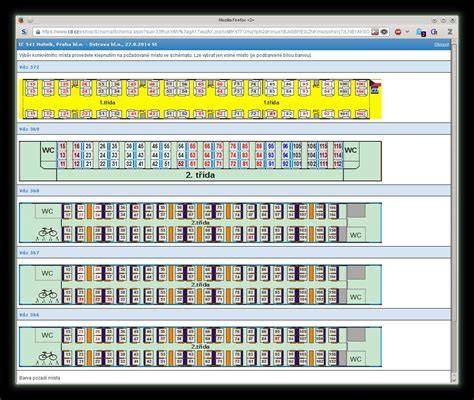474x400 pixels.
Task: Click the eye icon beside the address bar
Action: 384,32
